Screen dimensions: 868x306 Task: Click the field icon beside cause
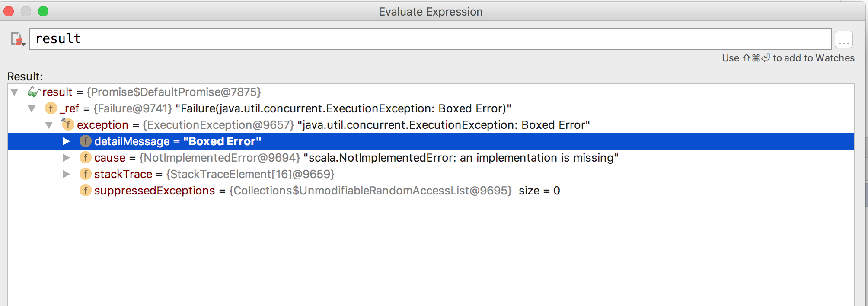86,157
